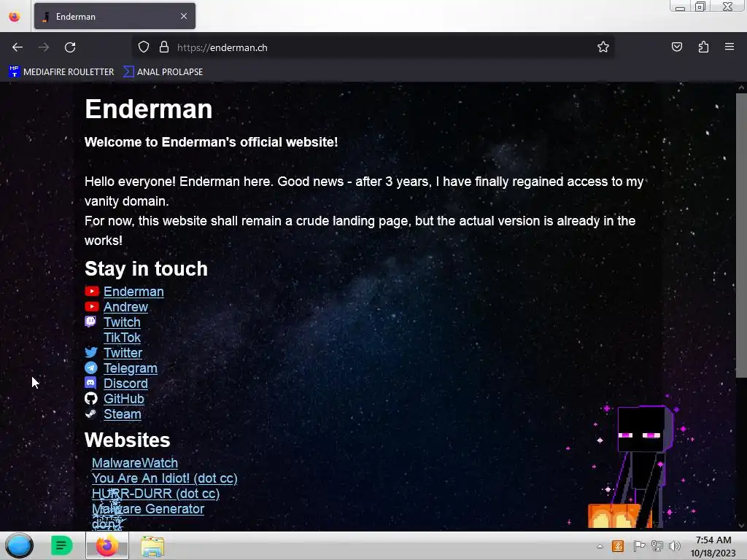
Task: Open the file explorer taskbar icon
Action: pyautogui.click(x=152, y=546)
